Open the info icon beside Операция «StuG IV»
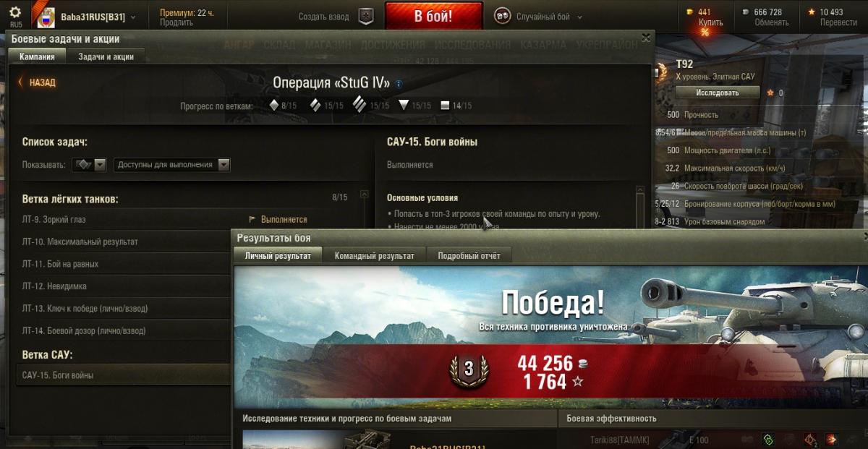The image size is (868, 449). click(x=399, y=84)
